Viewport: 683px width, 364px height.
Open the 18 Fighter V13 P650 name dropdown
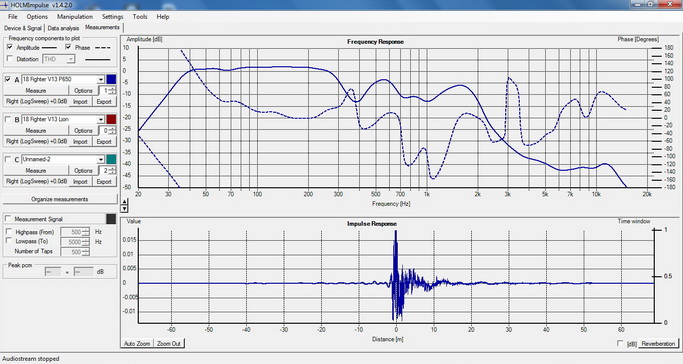[x=101, y=79]
